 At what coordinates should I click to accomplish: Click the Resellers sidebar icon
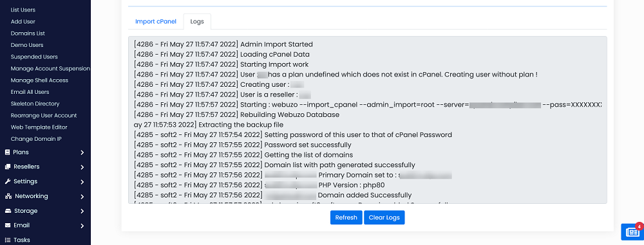[7, 167]
